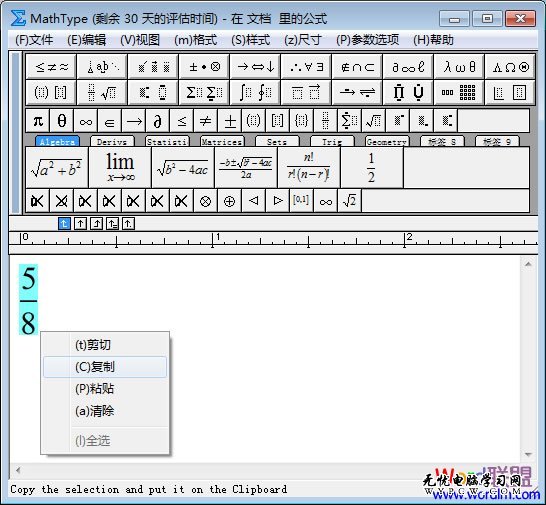Choose (P)粘贴 from the context menu
The height and width of the screenshot is (505, 546).
[105, 389]
